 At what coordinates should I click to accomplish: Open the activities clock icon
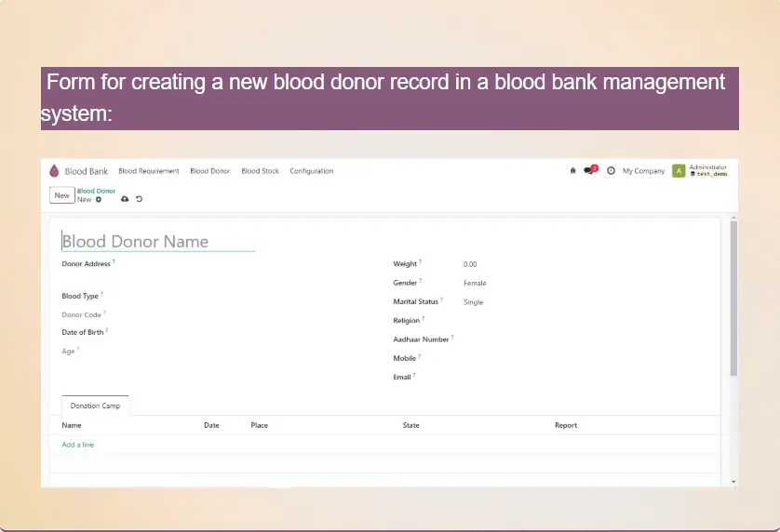tap(611, 171)
